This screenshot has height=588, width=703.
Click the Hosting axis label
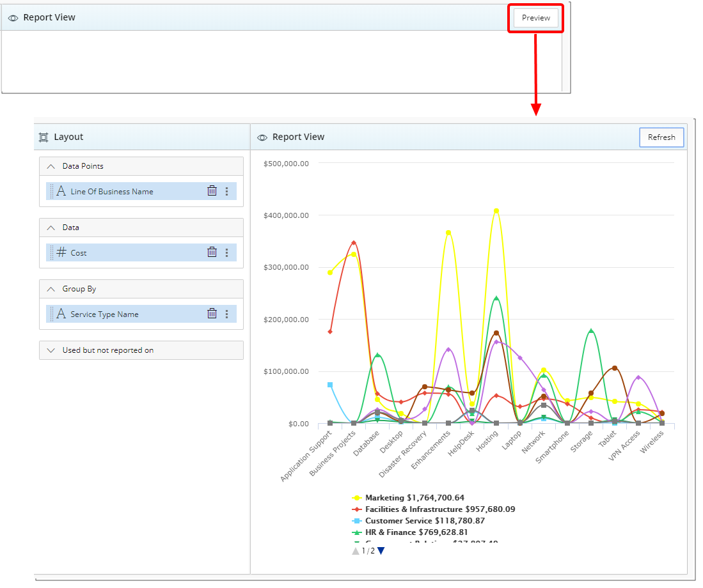click(x=487, y=441)
